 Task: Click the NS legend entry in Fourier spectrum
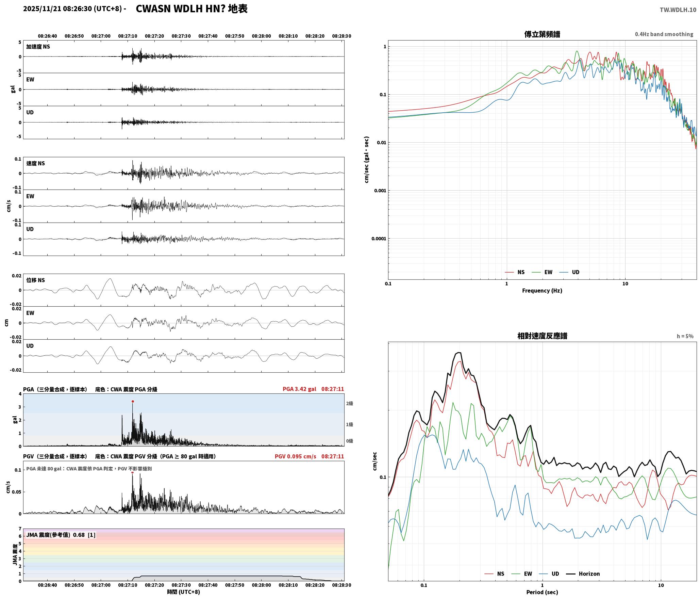[x=515, y=272]
